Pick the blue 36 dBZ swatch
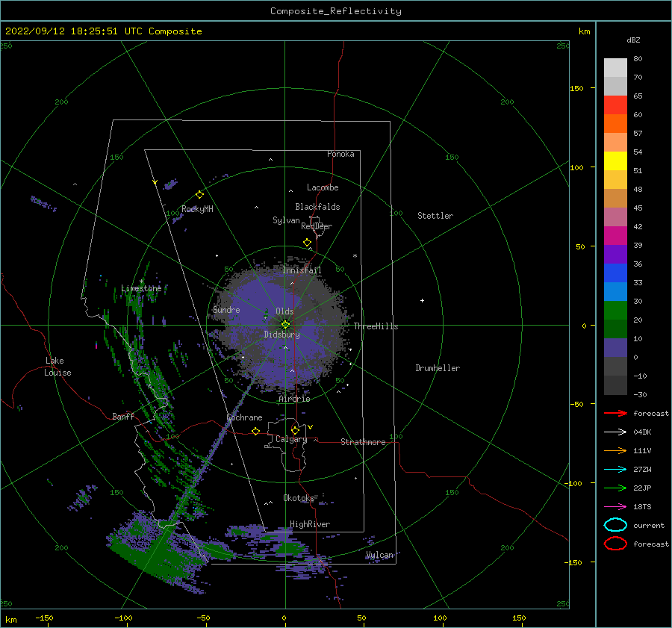 pyautogui.click(x=615, y=273)
